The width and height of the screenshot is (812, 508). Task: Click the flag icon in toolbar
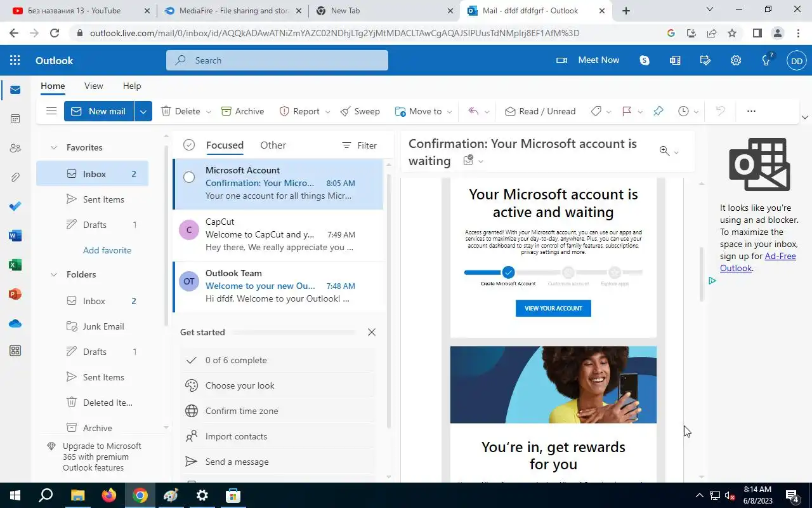[627, 111]
